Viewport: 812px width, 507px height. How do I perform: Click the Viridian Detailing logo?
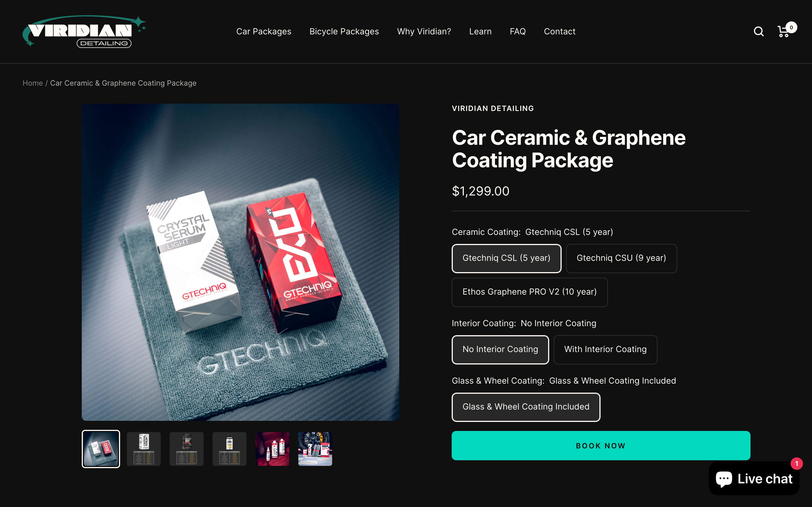pyautogui.click(x=84, y=32)
